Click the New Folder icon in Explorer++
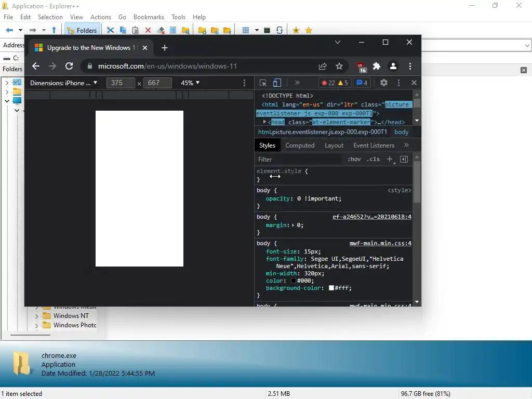532x399 pixels. pyautogui.click(x=202, y=30)
